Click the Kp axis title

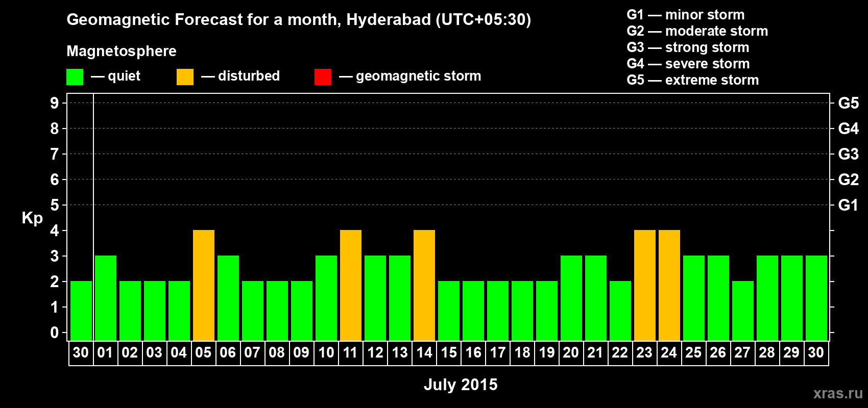(32, 218)
